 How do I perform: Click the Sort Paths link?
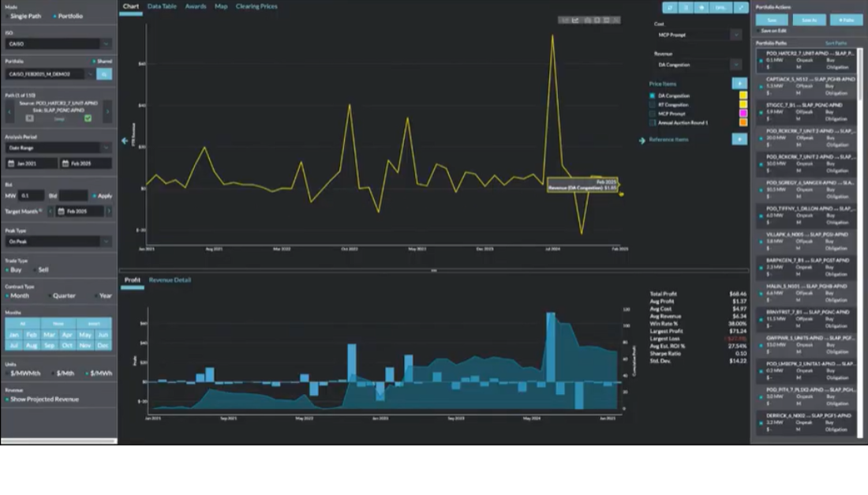point(836,43)
